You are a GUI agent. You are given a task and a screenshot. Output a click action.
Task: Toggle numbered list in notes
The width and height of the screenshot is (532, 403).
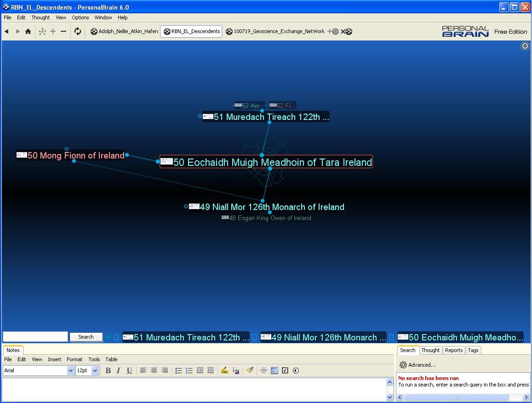coord(189,370)
